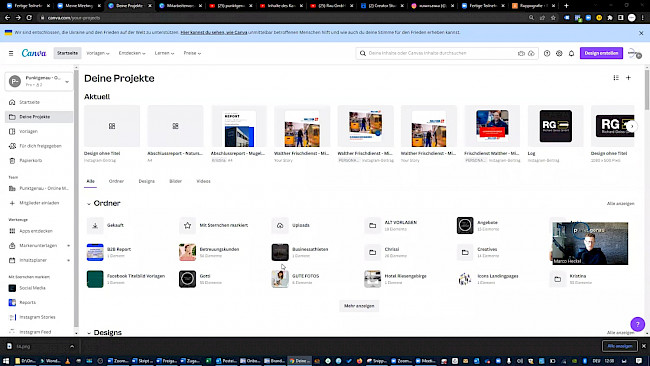
Task: Click Alle anzeigen in the download bar
Action: 620,346
